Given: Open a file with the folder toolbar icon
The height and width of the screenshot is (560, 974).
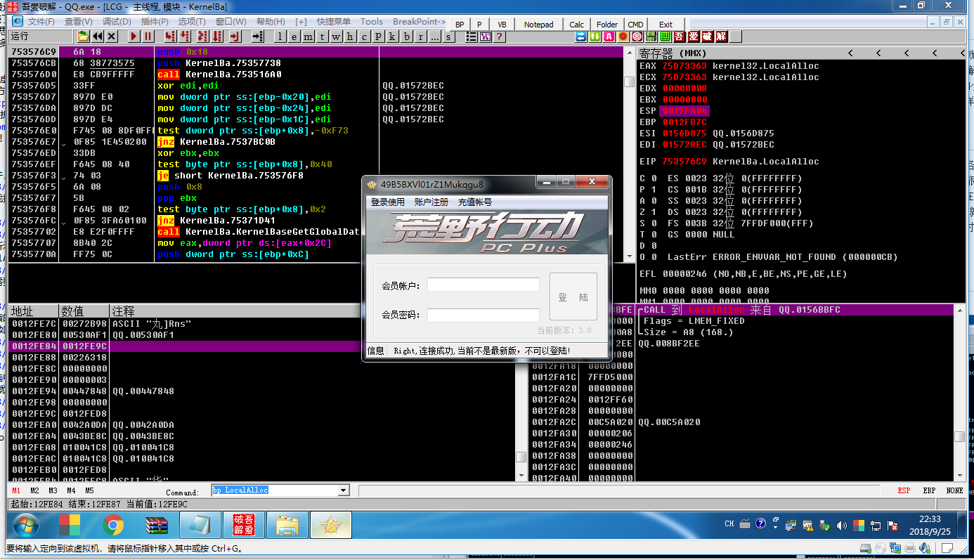Looking at the screenshot, I should coord(82,36).
